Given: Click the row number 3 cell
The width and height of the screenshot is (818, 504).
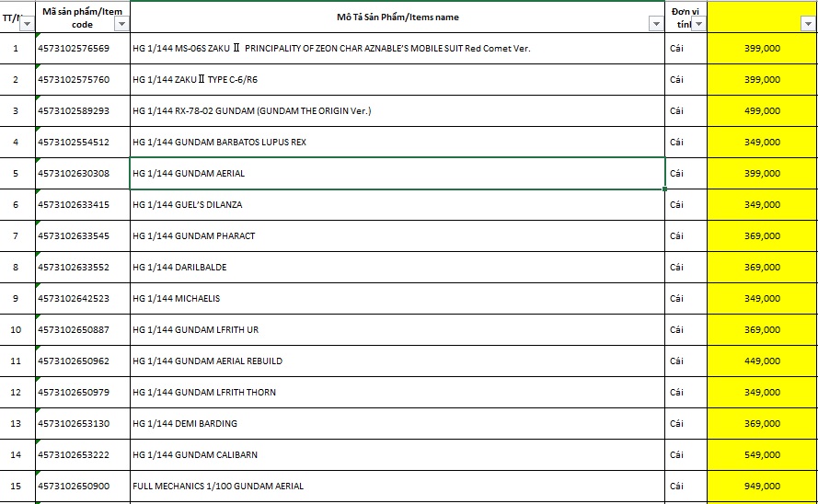Looking at the screenshot, I should pos(17,111).
